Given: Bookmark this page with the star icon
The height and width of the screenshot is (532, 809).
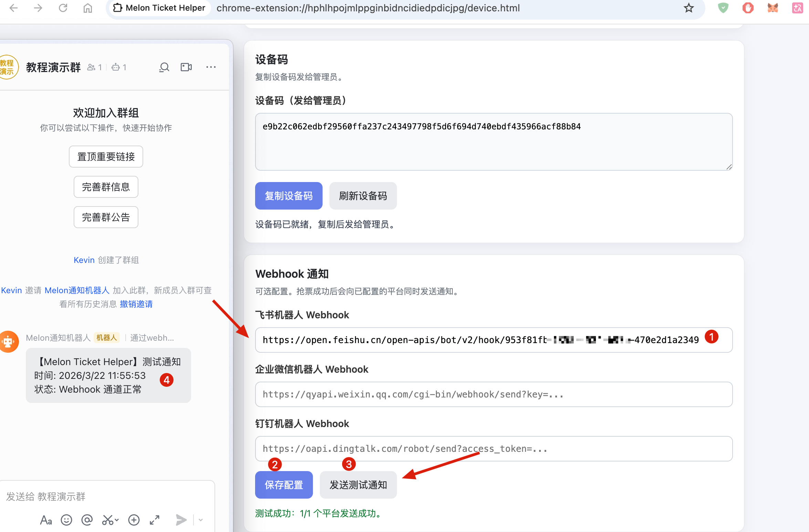Looking at the screenshot, I should (689, 8).
